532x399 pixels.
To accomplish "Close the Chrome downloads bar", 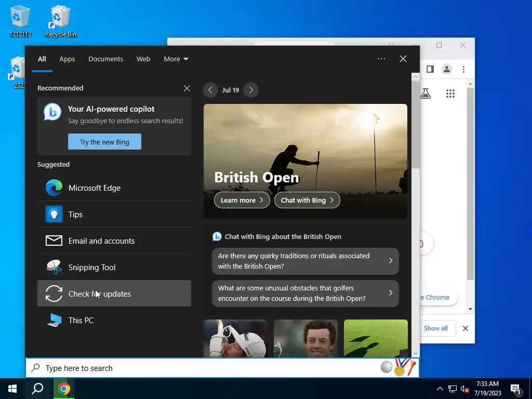I will click(465, 328).
